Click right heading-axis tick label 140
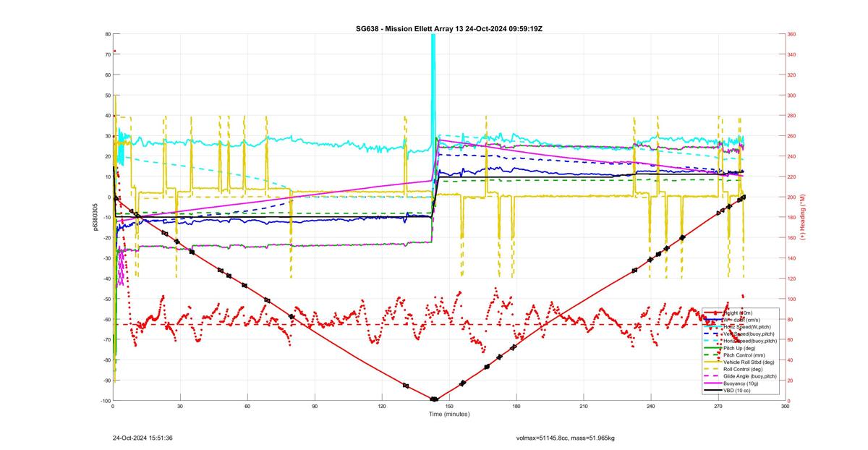The image size is (868, 450). point(792,258)
